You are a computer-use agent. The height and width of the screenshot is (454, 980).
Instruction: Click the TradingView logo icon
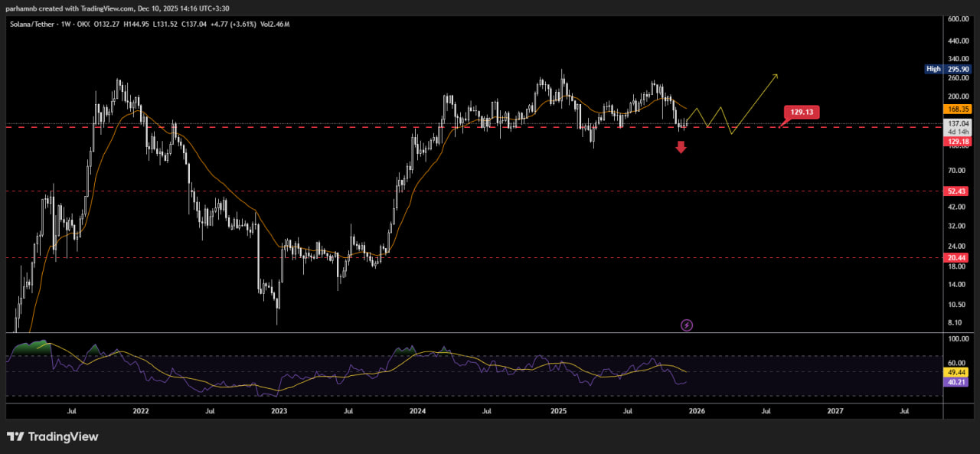click(x=15, y=436)
